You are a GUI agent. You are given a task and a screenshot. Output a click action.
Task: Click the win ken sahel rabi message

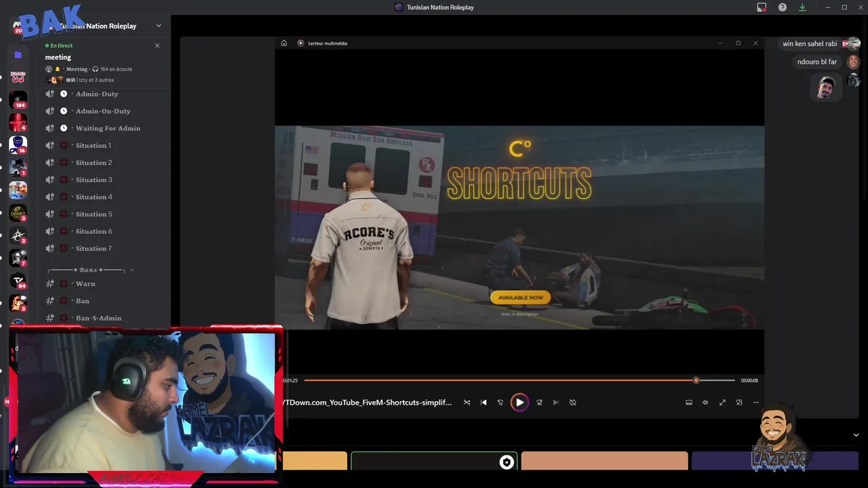tap(810, 44)
